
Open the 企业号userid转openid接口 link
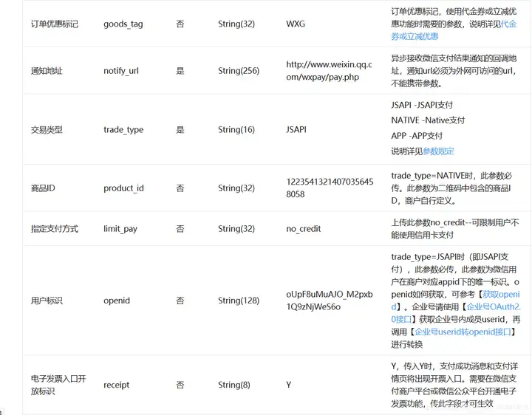(463, 332)
